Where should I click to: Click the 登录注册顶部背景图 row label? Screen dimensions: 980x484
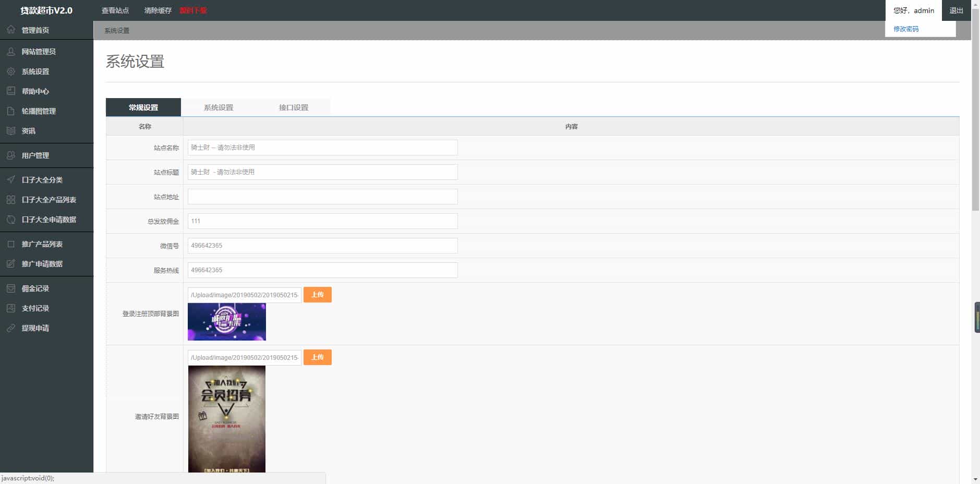pos(151,314)
